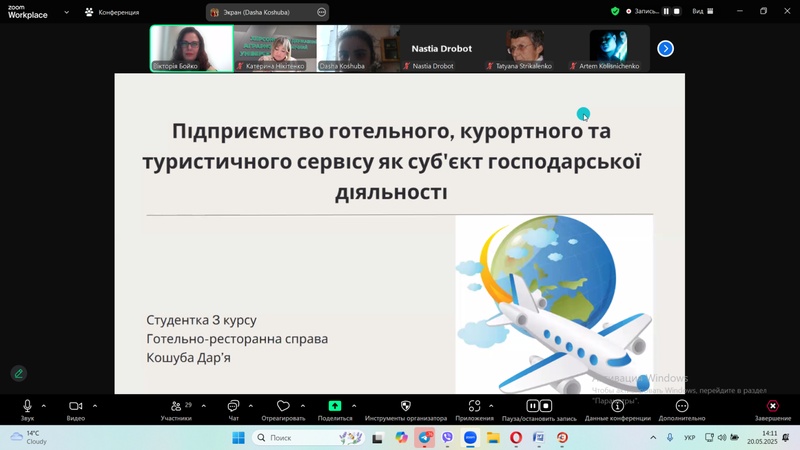Open the Чат chat panel
800x450 pixels.
click(233, 407)
